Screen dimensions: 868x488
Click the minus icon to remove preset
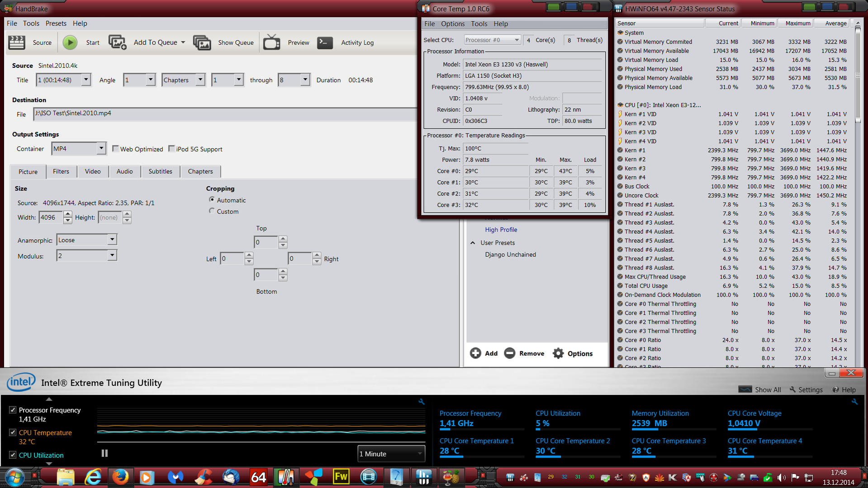pos(510,353)
